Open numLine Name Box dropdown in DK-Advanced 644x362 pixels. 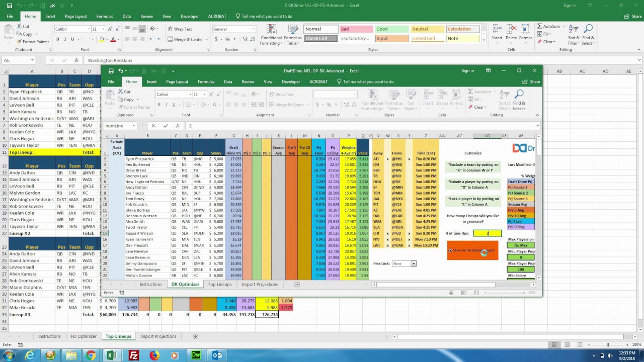(x=134, y=126)
